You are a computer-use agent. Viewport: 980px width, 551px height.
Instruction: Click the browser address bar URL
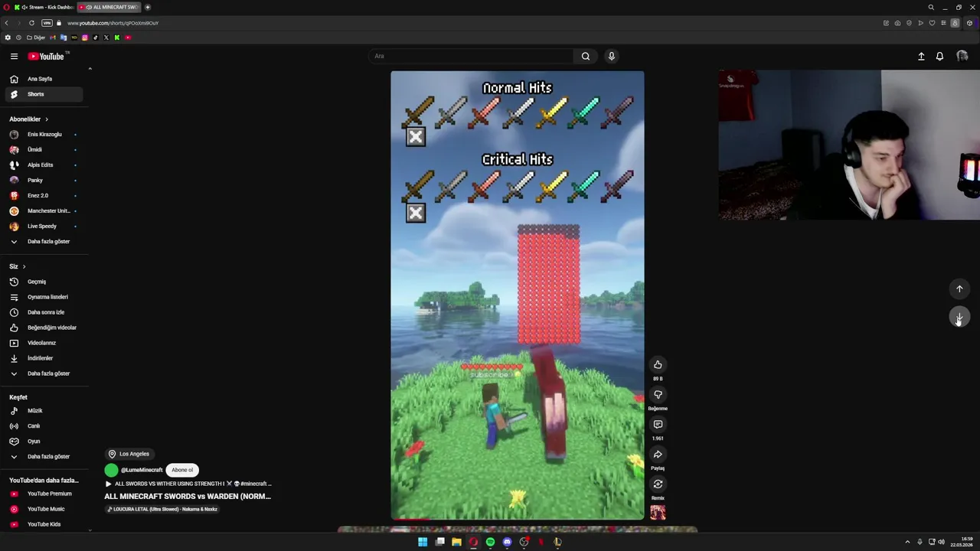coord(113,23)
